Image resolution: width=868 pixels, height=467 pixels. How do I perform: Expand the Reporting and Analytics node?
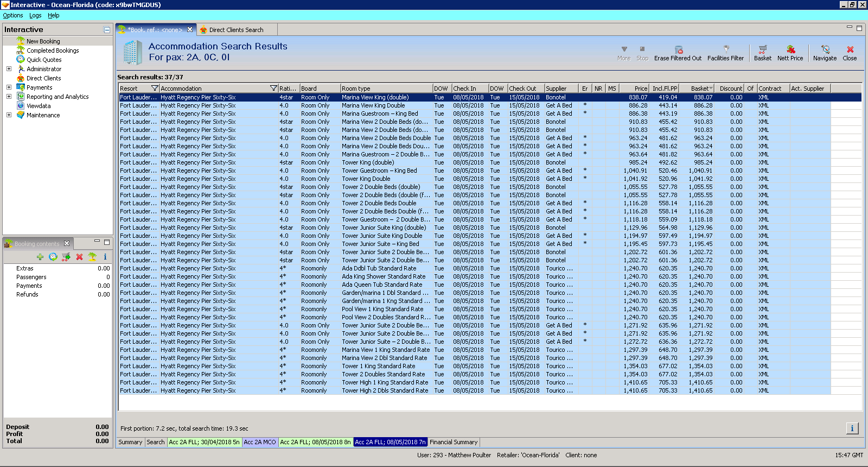click(9, 97)
